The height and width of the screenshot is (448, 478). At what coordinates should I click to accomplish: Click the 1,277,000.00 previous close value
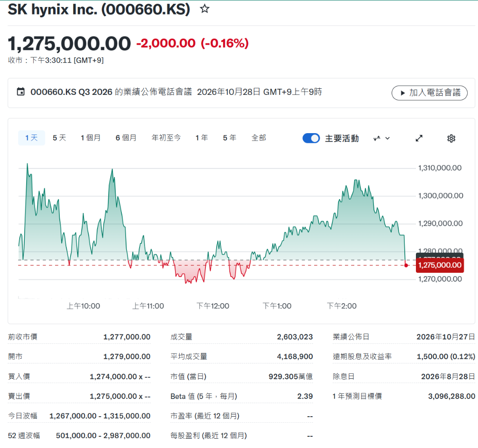tap(127, 337)
